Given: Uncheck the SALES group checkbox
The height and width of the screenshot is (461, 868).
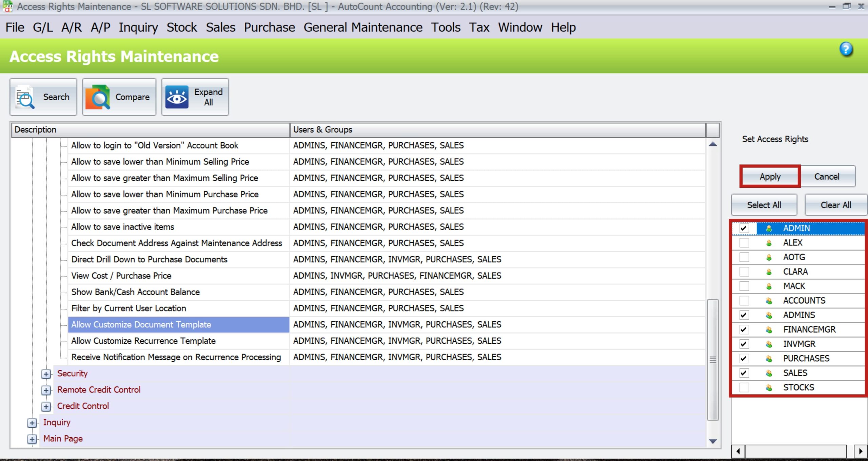Looking at the screenshot, I should click(744, 373).
